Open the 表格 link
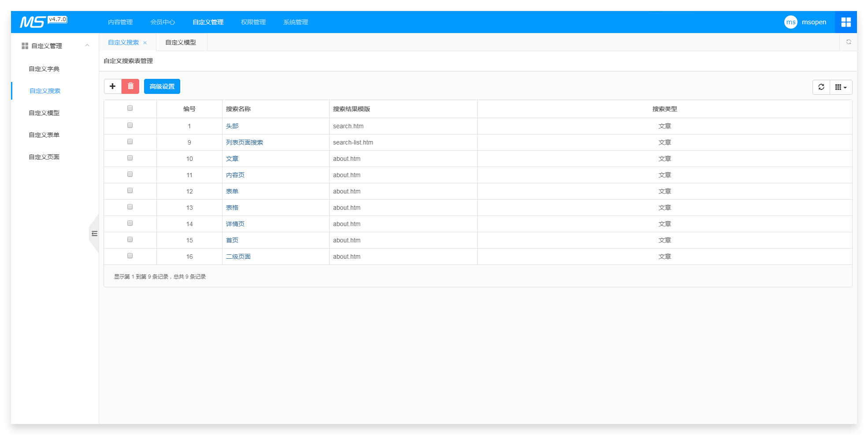 coord(232,208)
